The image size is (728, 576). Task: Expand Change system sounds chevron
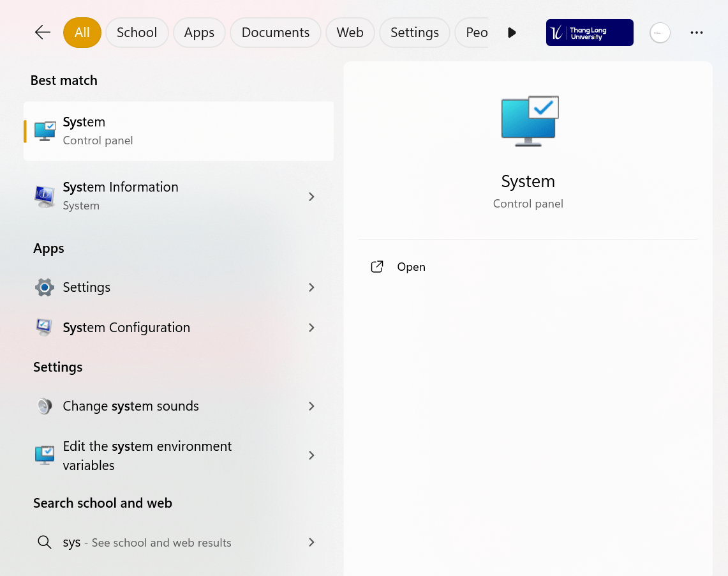311,406
